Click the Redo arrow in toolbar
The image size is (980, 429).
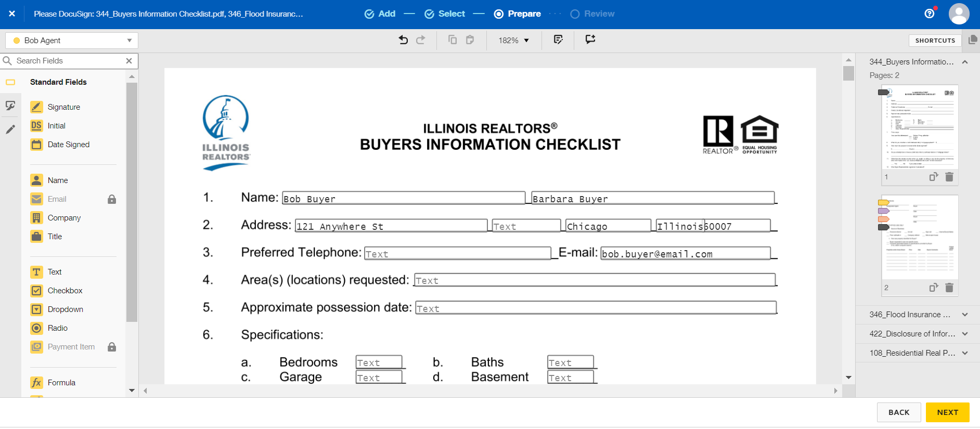[421, 40]
